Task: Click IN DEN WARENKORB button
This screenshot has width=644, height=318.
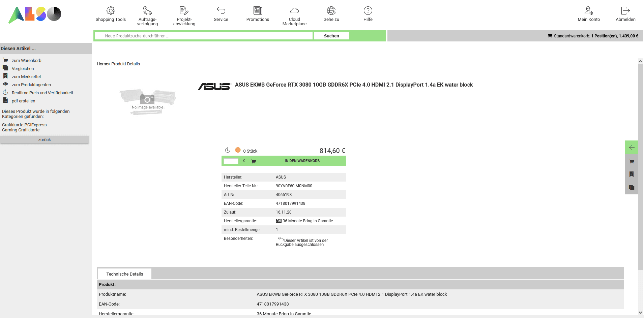Action: [x=302, y=161]
